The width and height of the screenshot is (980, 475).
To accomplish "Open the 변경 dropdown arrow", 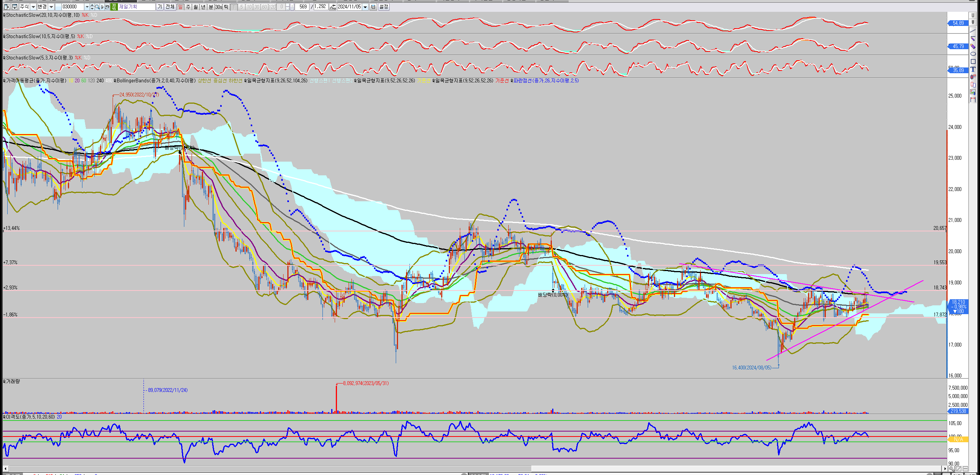I will [52, 6].
